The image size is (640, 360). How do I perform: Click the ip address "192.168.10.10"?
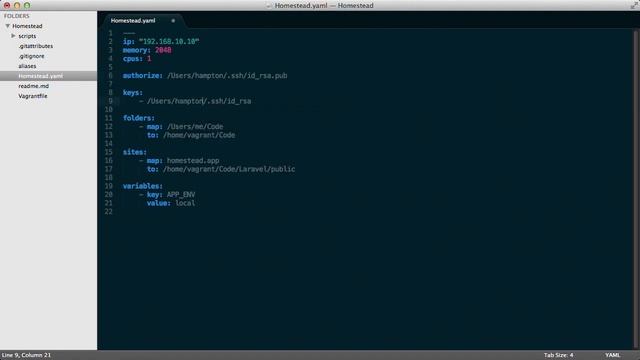[x=169, y=41]
